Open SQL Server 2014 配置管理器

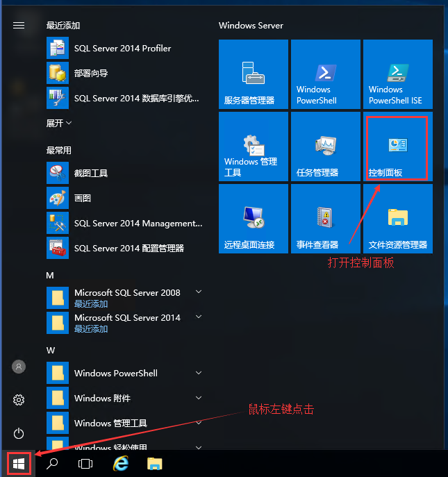[125, 248]
